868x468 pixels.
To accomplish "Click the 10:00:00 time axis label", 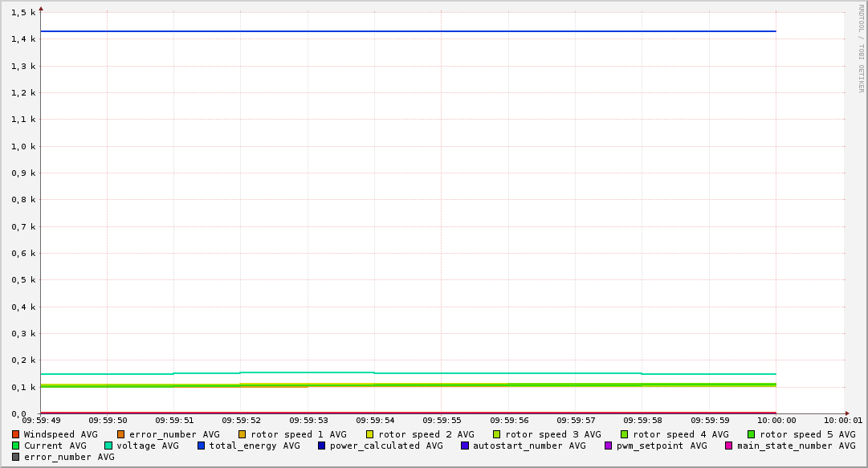I will 776,420.
